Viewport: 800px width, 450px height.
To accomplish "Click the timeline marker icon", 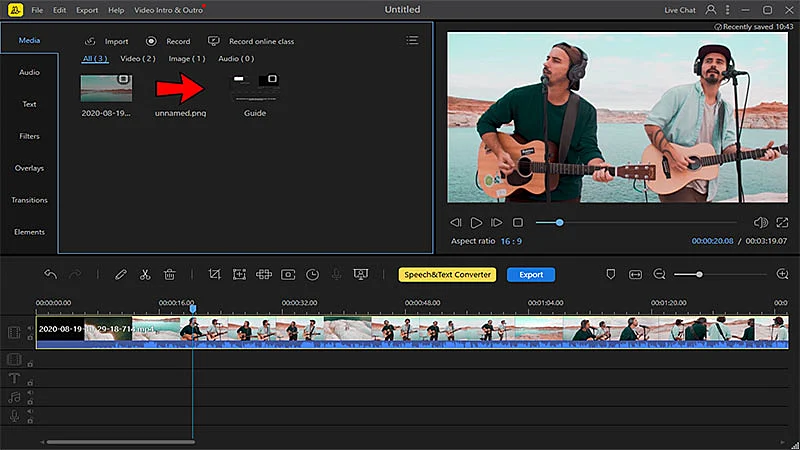I will (610, 274).
